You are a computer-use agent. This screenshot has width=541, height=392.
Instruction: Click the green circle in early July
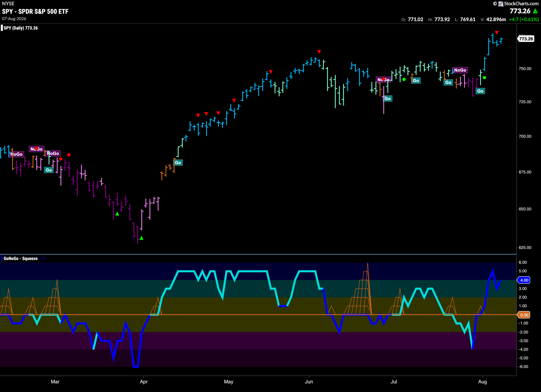coord(404,79)
